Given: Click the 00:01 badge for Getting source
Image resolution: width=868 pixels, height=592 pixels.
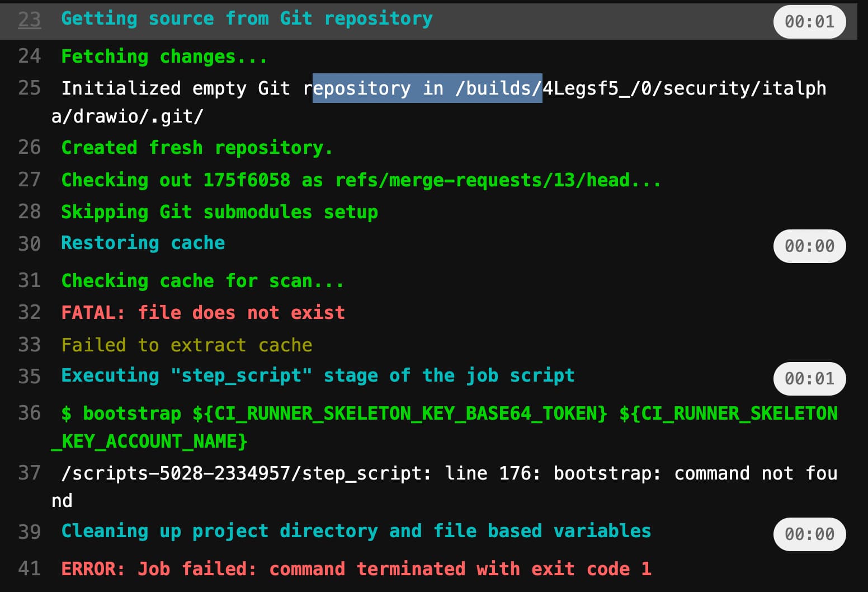Looking at the screenshot, I should [x=809, y=22].
